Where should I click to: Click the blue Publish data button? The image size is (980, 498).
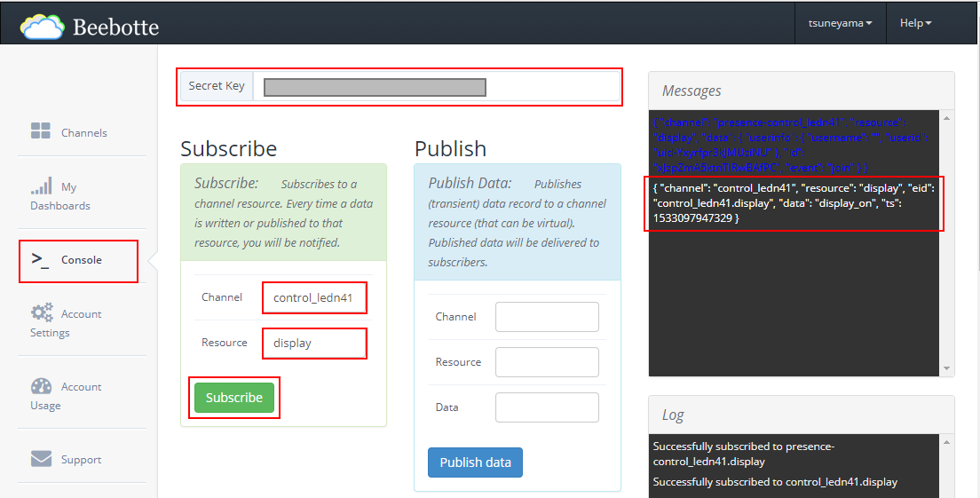[x=475, y=462]
